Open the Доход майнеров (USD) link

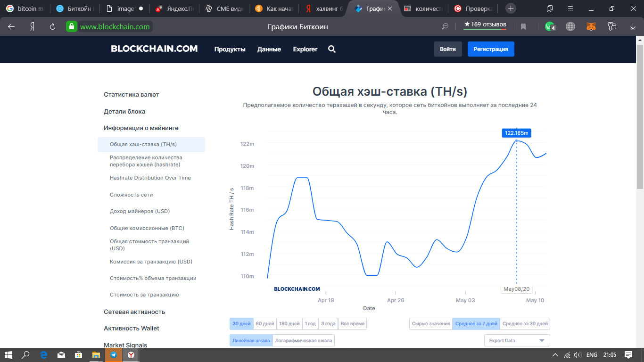pyautogui.click(x=140, y=211)
